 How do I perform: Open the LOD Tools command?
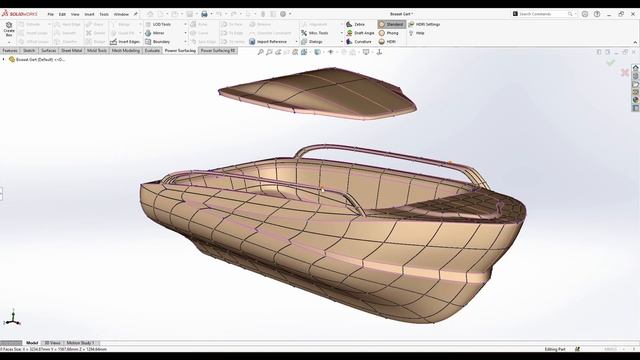pyautogui.click(x=158, y=24)
